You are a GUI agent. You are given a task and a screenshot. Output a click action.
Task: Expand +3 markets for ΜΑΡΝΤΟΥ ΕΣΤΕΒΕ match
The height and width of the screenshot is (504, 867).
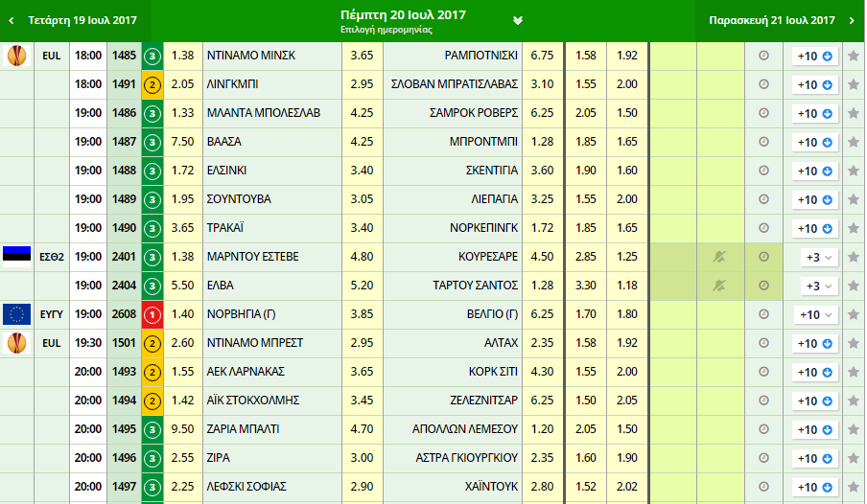click(816, 257)
